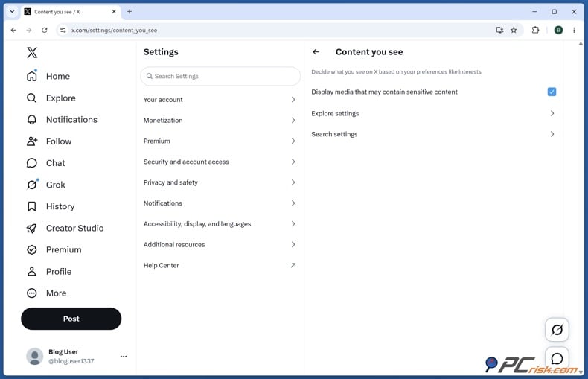
Task: Open the Notifications bell icon in the sidebar
Action: [x=32, y=120]
